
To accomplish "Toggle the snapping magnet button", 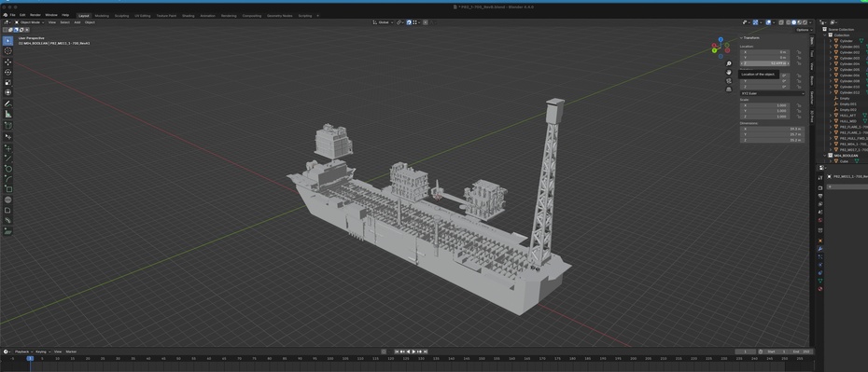I will (x=409, y=22).
